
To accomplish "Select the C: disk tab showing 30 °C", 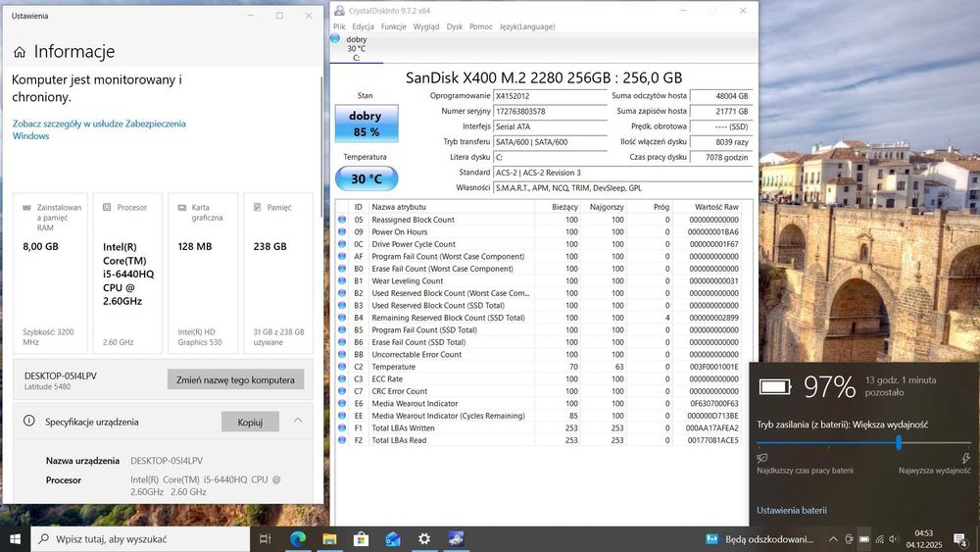I will point(356,48).
